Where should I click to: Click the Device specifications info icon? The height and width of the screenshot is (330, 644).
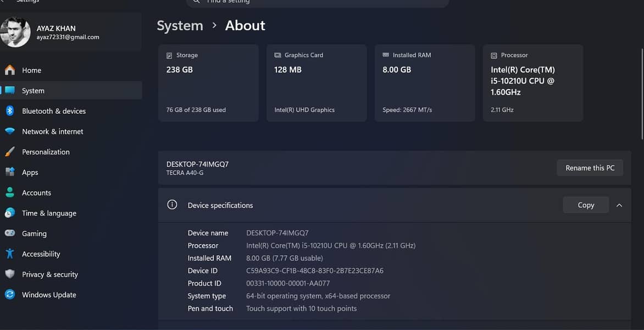172,205
